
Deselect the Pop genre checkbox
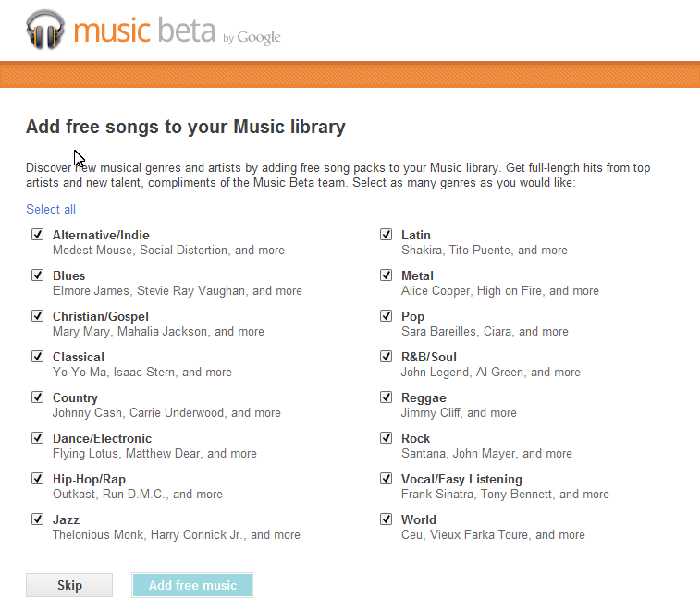pos(387,316)
